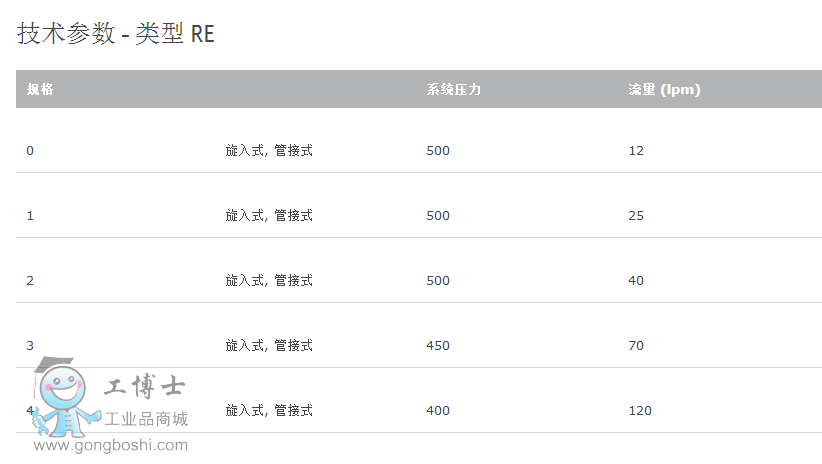822x464 pixels.
Task: Click the flow value 12
Action: tap(636, 151)
